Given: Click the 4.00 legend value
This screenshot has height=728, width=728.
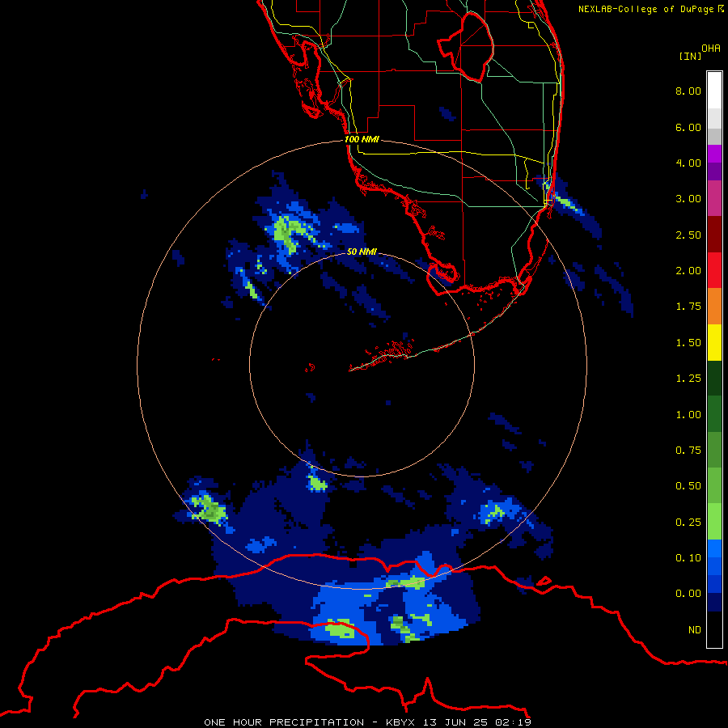Looking at the screenshot, I should [688, 163].
